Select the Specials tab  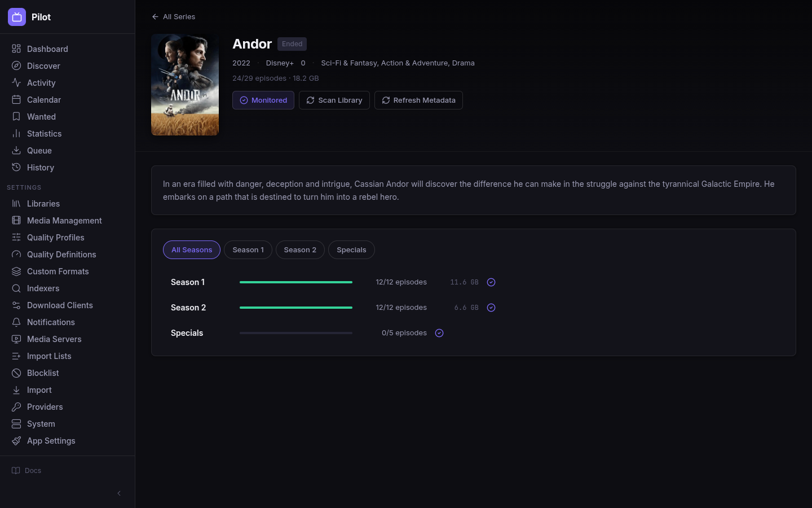click(351, 250)
